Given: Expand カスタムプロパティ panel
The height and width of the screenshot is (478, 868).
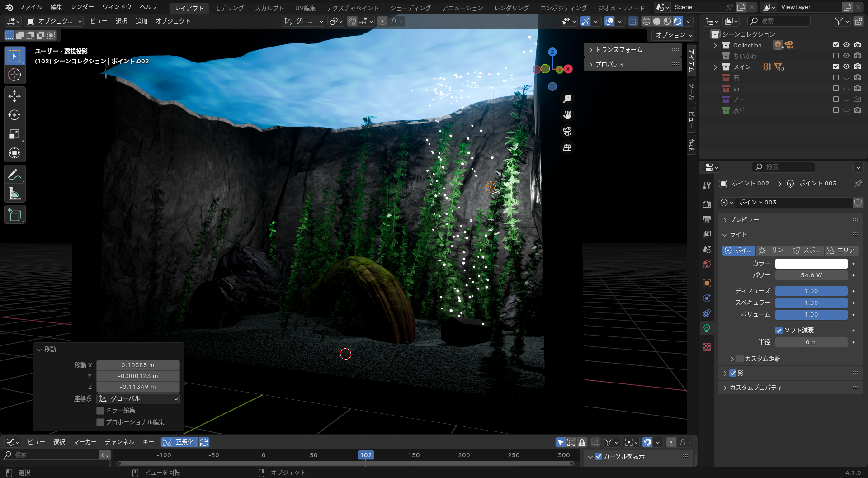Looking at the screenshot, I should pos(790,388).
